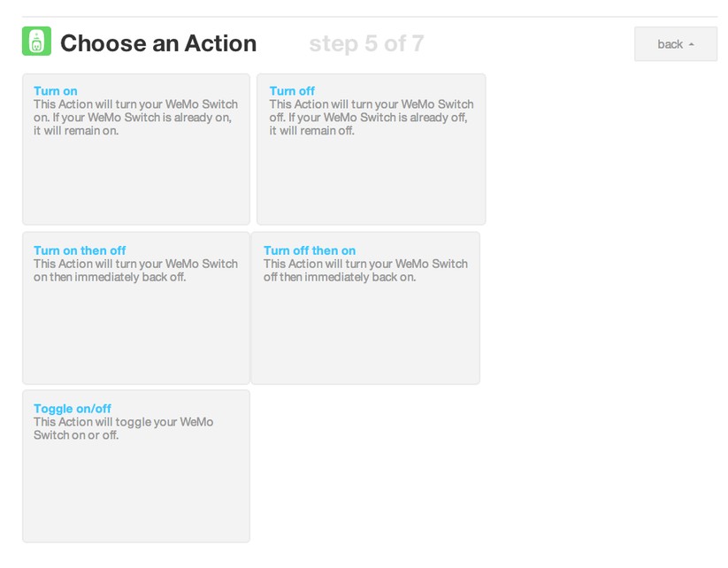This screenshot has height=568, width=728.
Task: Choose the "Toggle on/off" action title
Action: [73, 409]
